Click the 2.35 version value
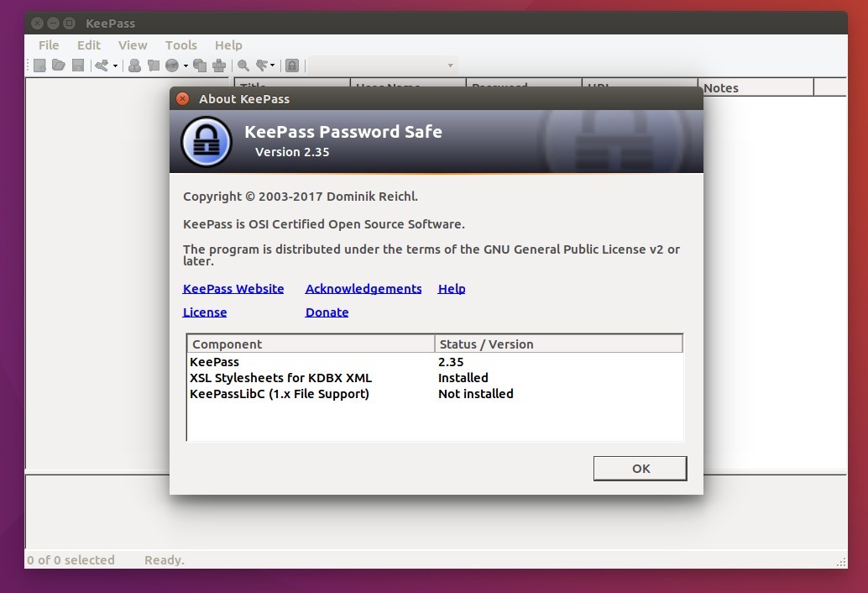The width and height of the screenshot is (868, 593). click(451, 362)
